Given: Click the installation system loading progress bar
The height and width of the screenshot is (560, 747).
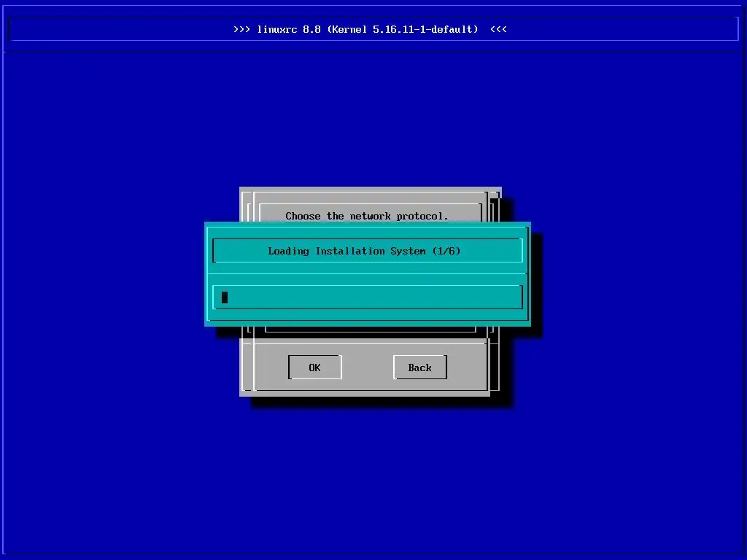Looking at the screenshot, I should point(368,297).
